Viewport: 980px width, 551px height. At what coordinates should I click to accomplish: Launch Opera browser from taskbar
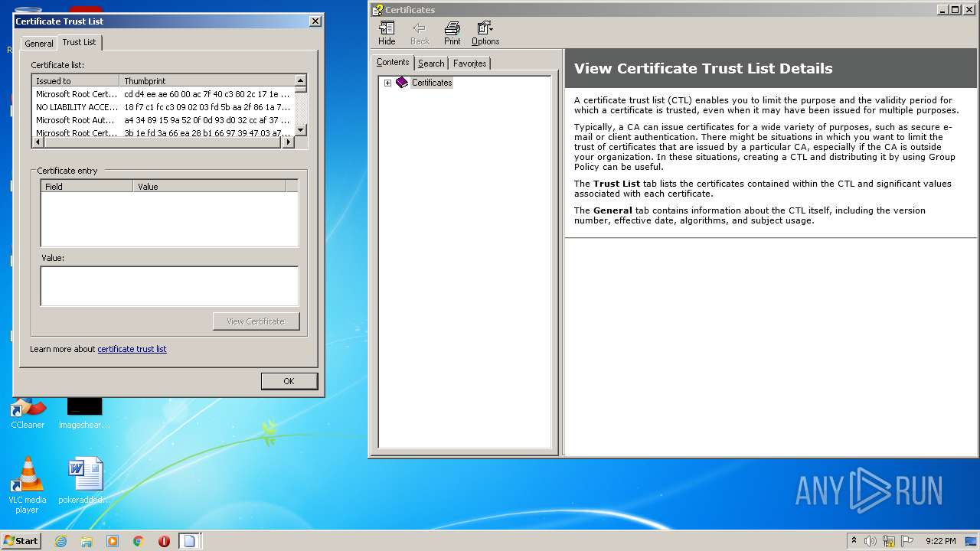click(x=164, y=541)
